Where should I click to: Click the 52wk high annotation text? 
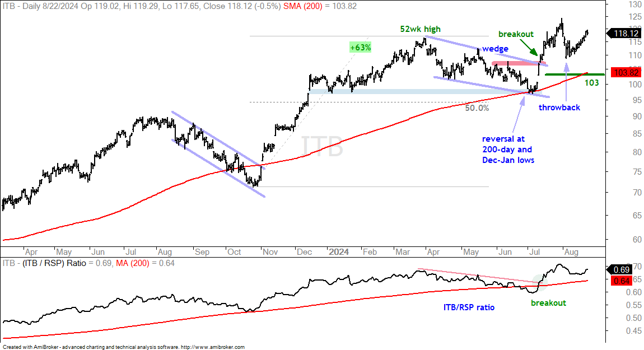click(x=420, y=29)
